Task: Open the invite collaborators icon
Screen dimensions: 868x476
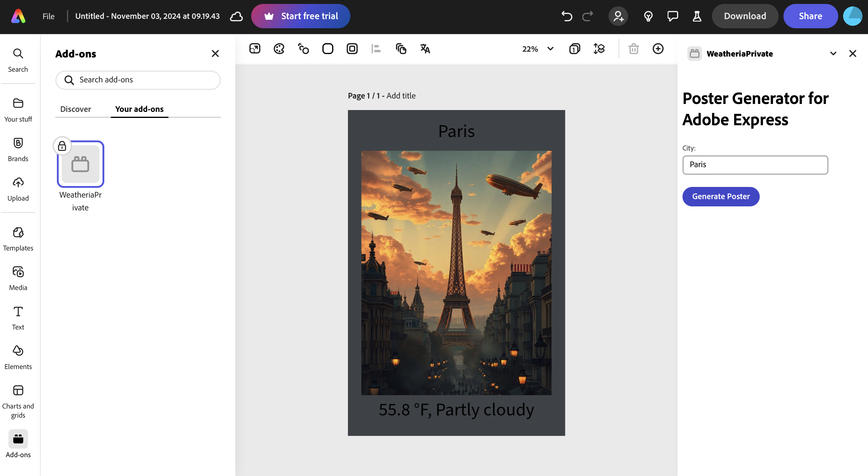Action: pos(618,16)
